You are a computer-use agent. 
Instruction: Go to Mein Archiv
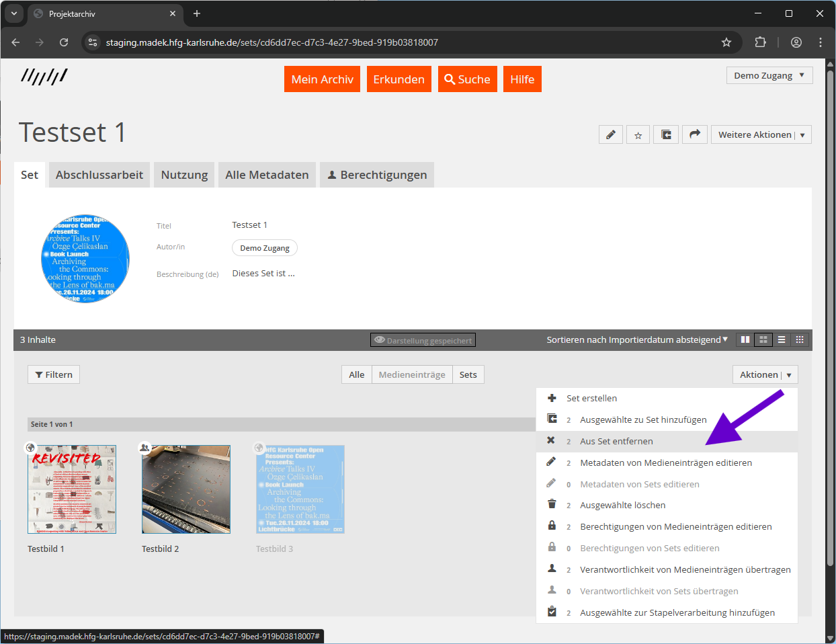point(322,79)
